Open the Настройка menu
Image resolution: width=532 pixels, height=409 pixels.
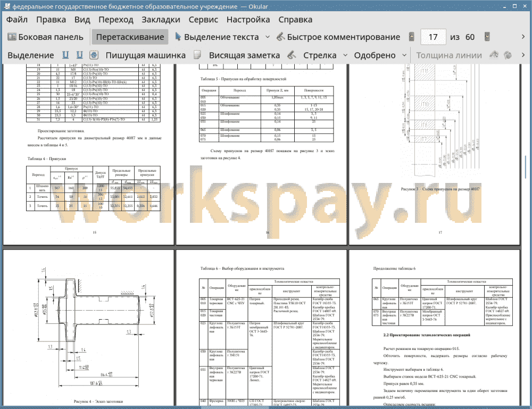coord(248,20)
